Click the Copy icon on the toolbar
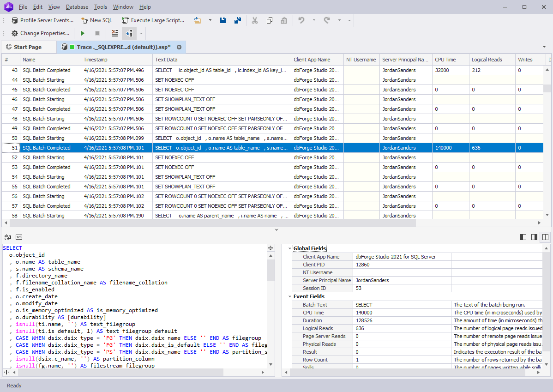 [x=270, y=20]
